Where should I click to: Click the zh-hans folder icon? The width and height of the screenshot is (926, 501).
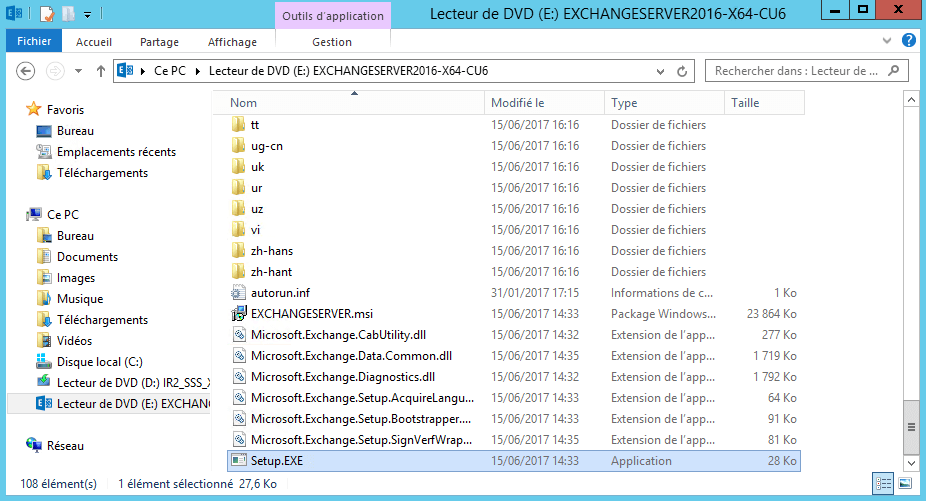tap(239, 250)
